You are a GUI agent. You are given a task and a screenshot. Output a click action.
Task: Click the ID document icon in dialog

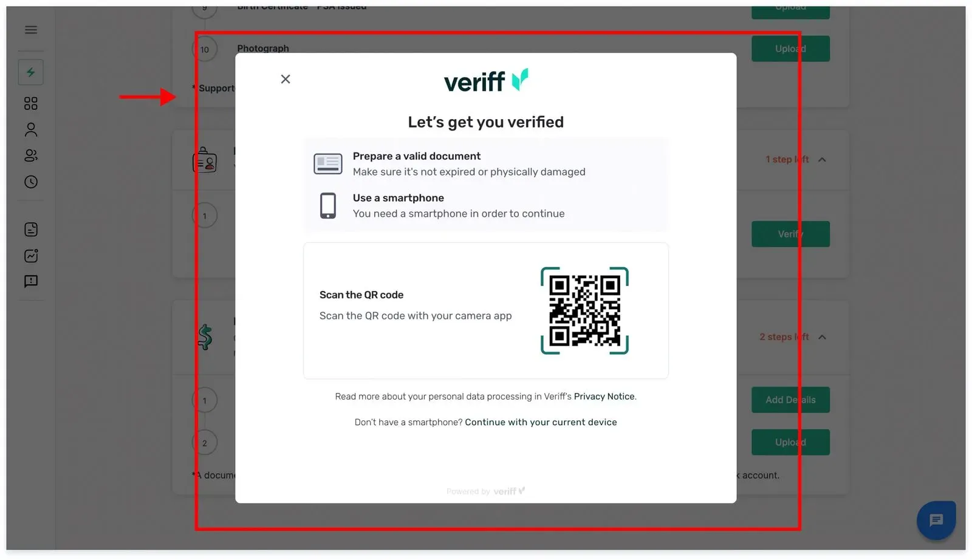pos(328,163)
